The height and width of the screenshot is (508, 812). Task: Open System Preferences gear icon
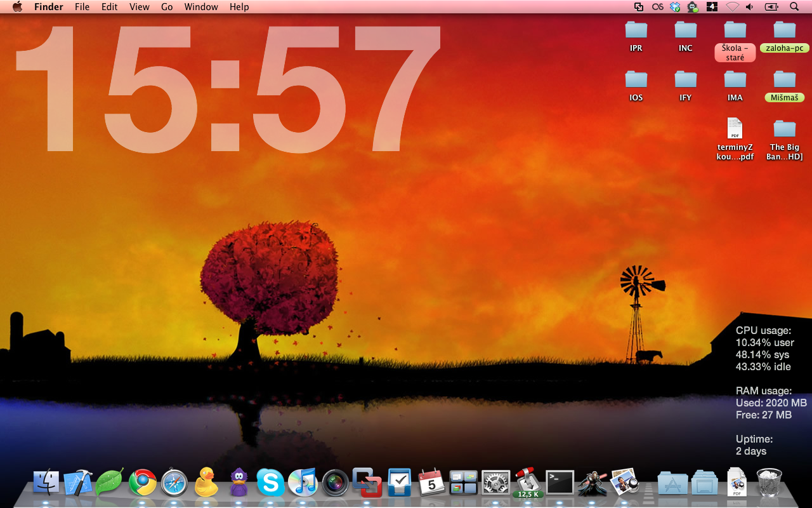496,483
